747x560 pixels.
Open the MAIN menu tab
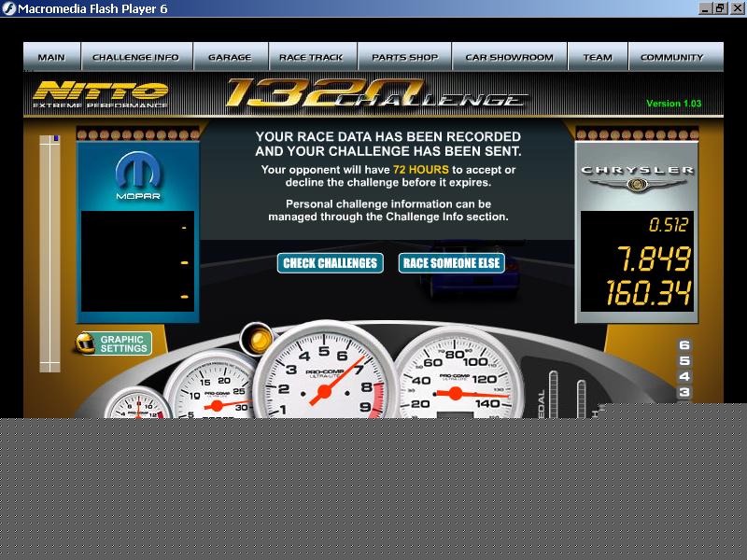[x=52, y=57]
